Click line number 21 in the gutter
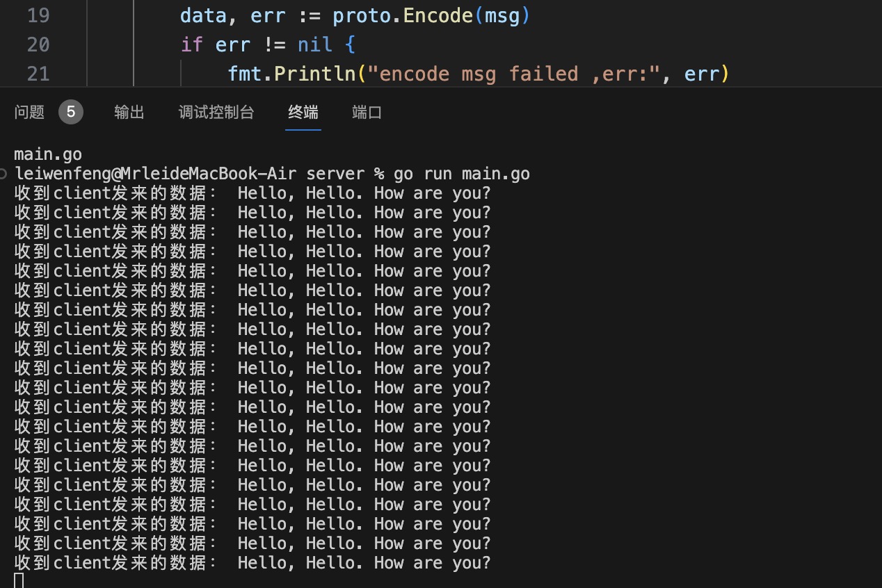882x588 pixels. (38, 74)
